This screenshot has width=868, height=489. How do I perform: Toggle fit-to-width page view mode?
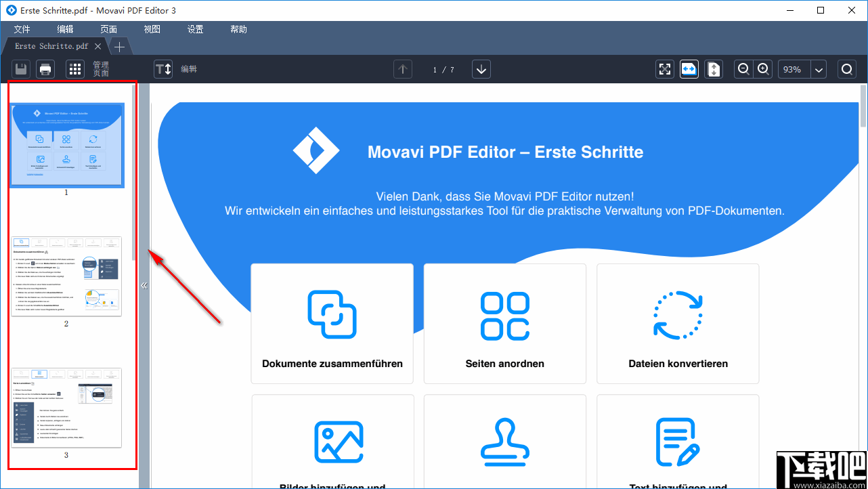689,68
